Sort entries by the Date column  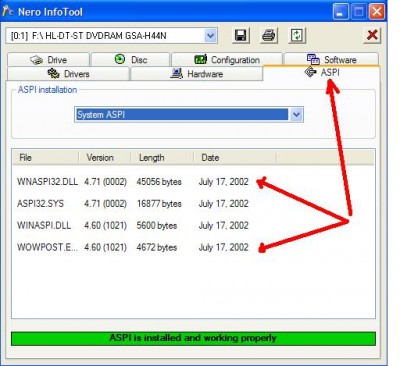235,158
